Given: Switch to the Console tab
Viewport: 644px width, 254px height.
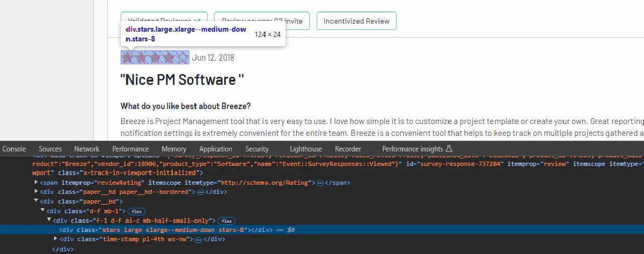Looking at the screenshot, I should (14, 149).
